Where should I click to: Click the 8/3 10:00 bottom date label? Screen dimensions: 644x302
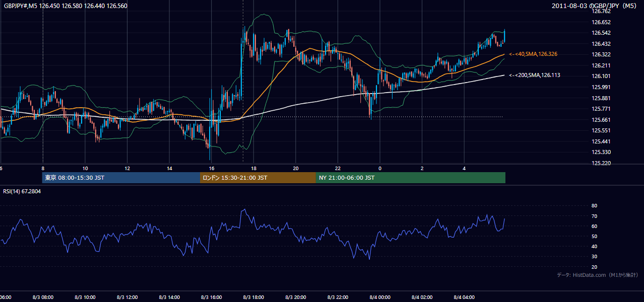coord(85,297)
